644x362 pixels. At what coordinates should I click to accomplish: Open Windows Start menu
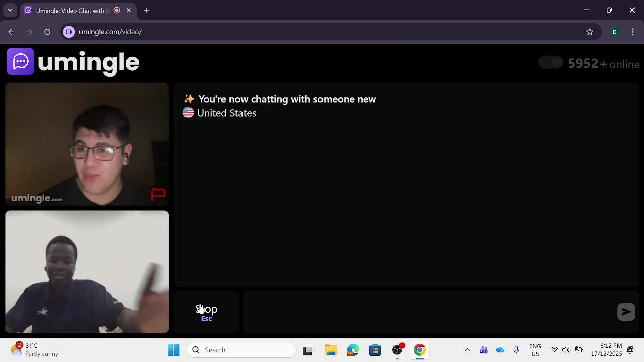pos(174,350)
